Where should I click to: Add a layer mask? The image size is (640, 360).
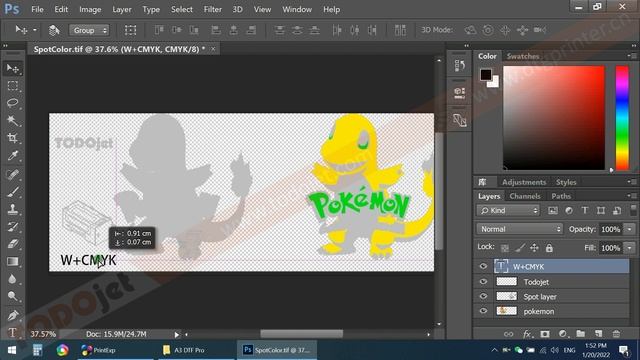coord(545,334)
